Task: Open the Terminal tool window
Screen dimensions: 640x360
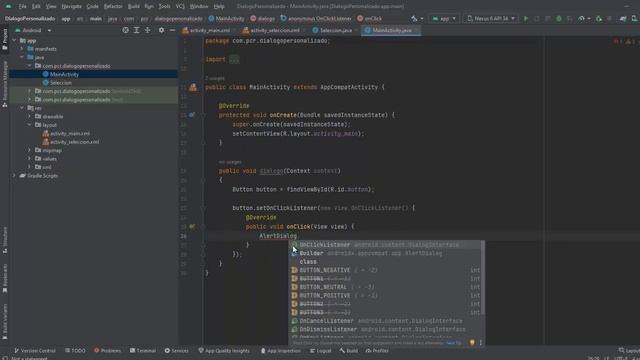Action: point(143,351)
